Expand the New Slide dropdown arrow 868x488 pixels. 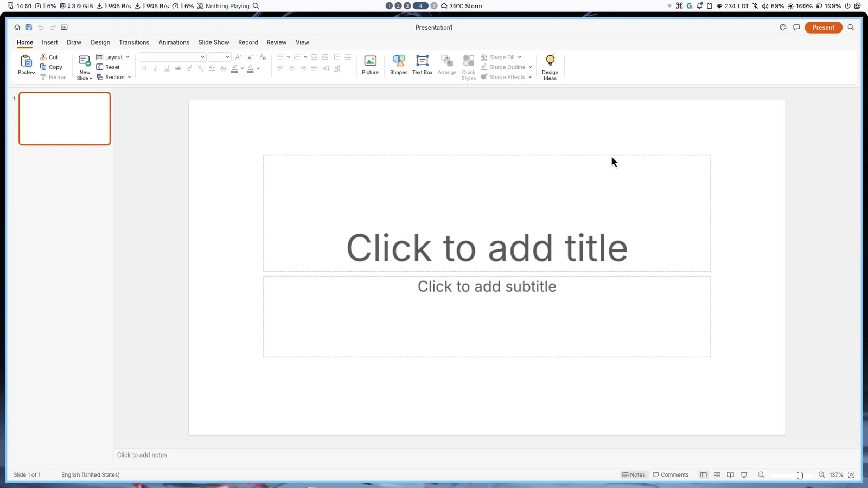(x=91, y=79)
